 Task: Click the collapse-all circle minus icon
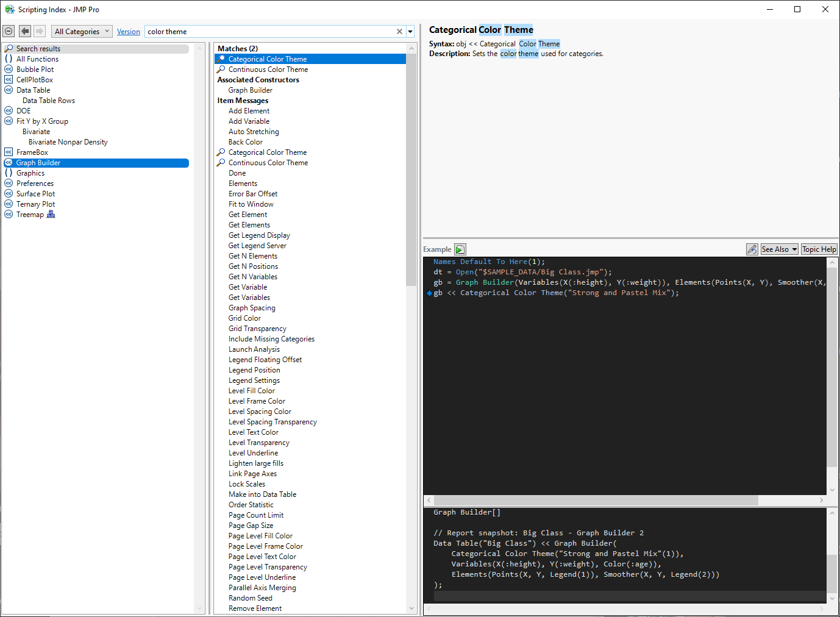(x=9, y=31)
